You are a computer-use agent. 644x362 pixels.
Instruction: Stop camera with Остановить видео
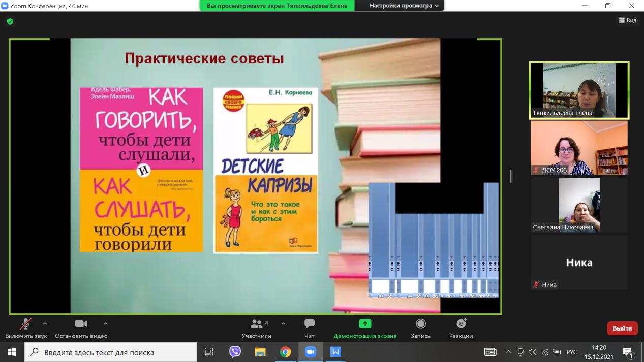[81, 328]
